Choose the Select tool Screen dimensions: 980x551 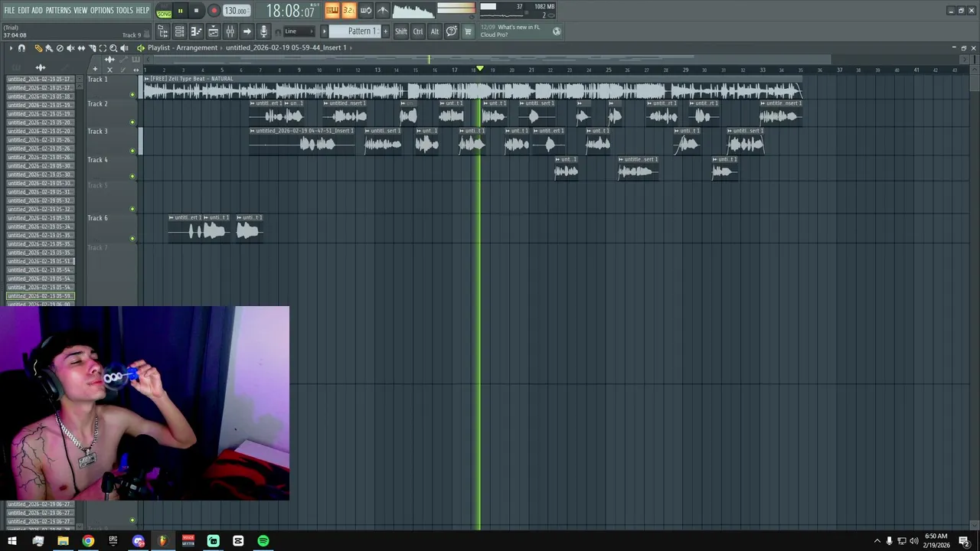click(103, 48)
